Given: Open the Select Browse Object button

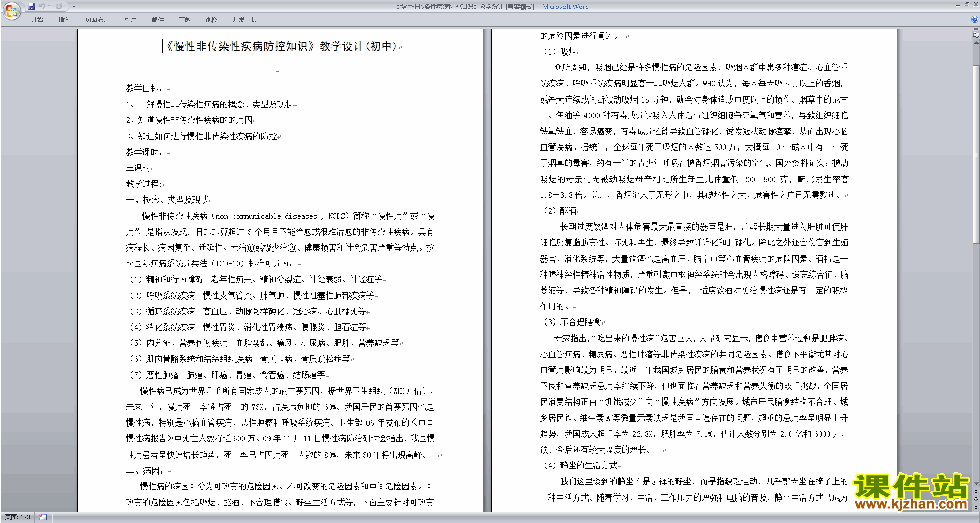Looking at the screenshot, I should pyautogui.click(x=976, y=499).
